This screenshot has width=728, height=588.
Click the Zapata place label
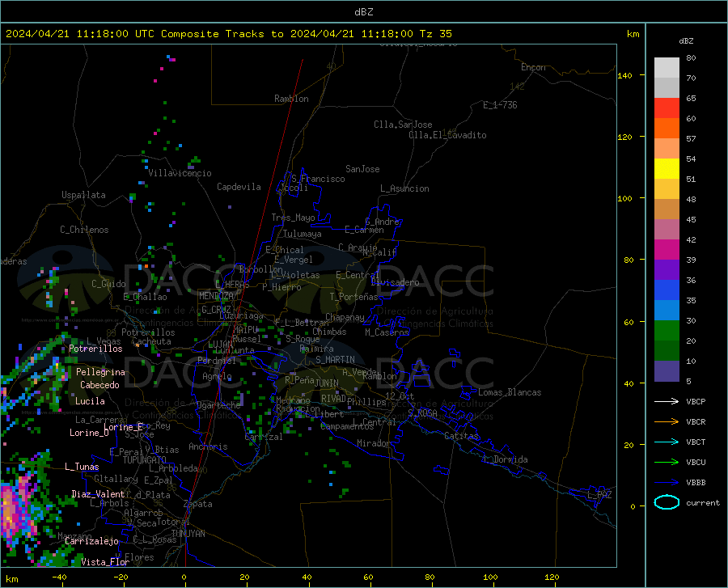click(198, 504)
